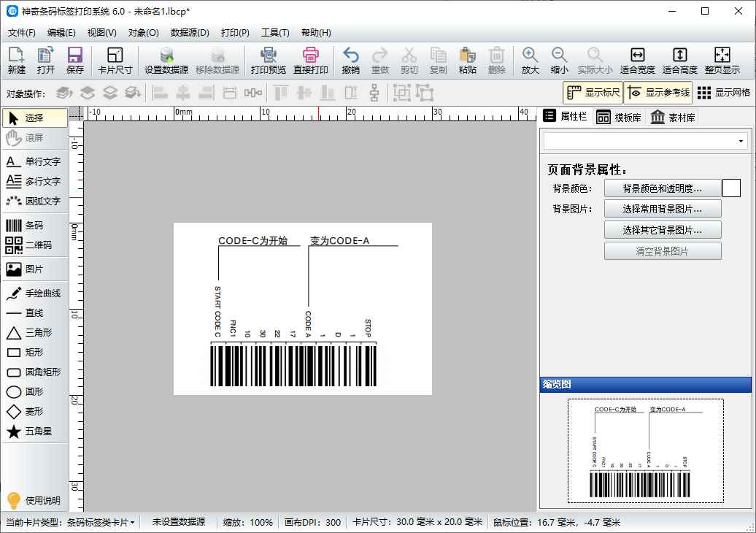Open 打印预览 print preview

[x=269, y=61]
